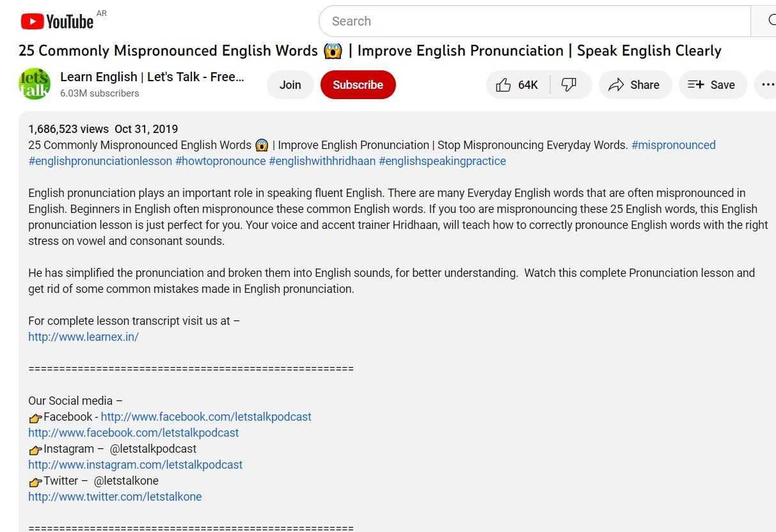The height and width of the screenshot is (532, 776).
Task: Open the second facebook.com/letstalkpodcast link
Action: [x=133, y=433]
